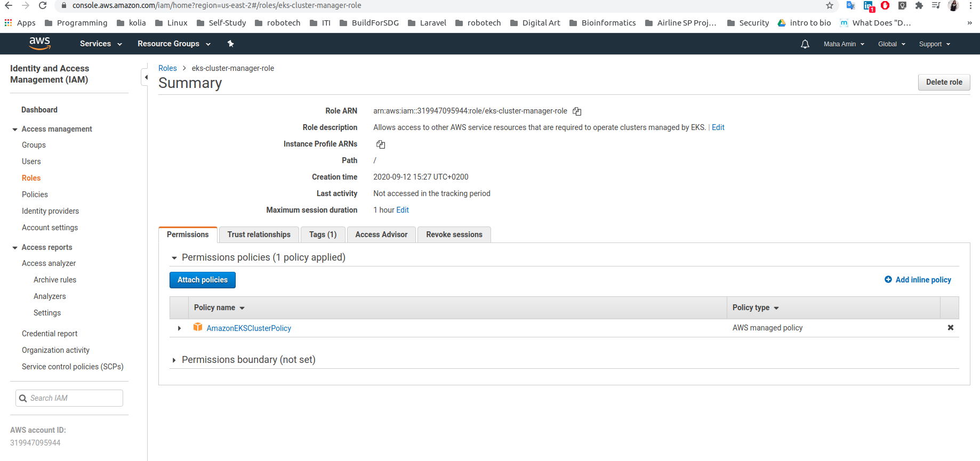Click the AWS logo home icon

coord(39,44)
